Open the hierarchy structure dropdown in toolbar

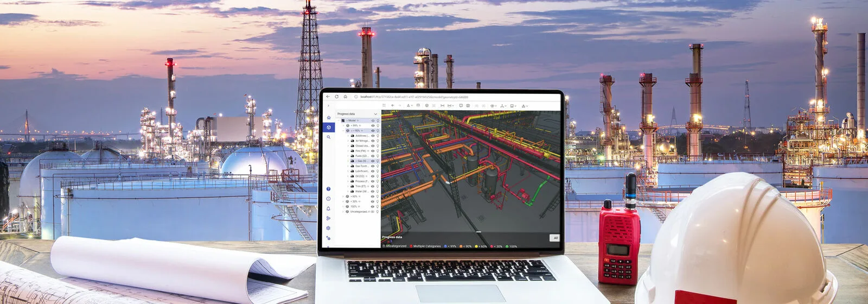[x=503, y=106]
